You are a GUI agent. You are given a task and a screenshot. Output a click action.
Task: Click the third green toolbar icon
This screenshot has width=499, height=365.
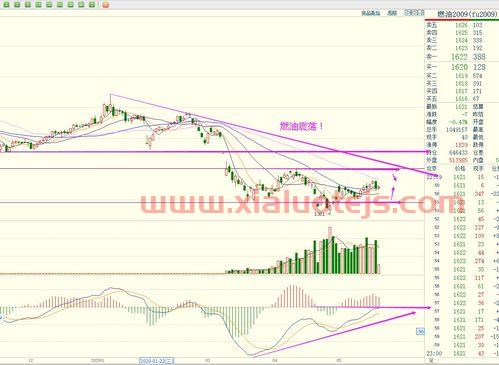28,5
